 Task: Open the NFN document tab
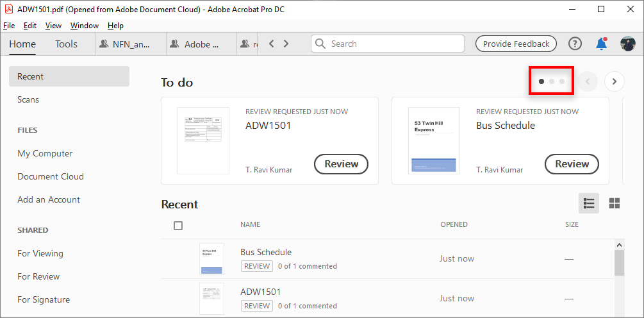[130, 44]
